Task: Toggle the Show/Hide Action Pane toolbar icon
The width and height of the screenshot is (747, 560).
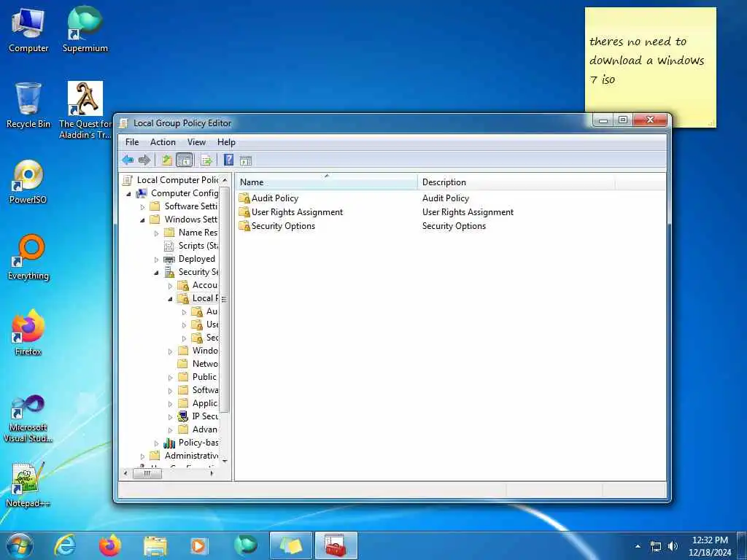Action: coord(246,160)
